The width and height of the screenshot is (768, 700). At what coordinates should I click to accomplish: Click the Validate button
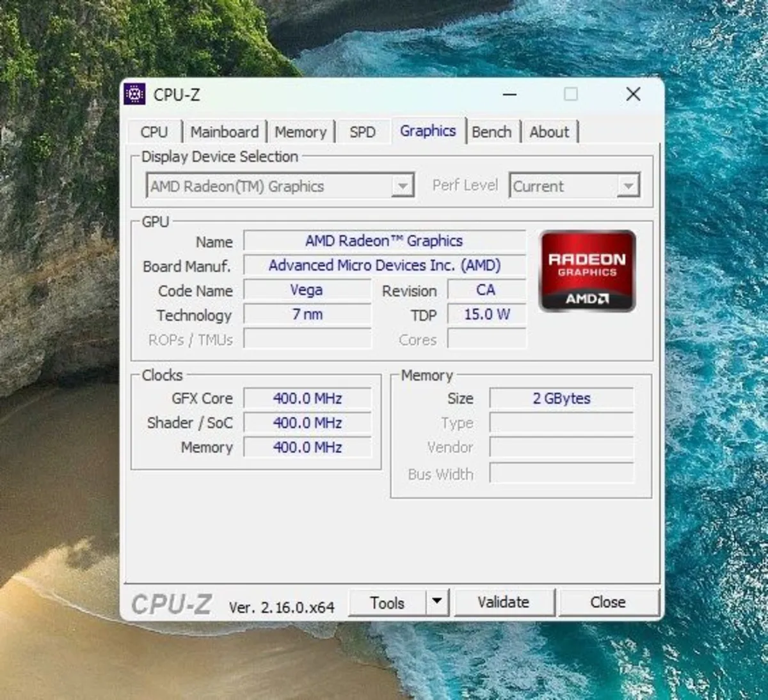click(x=503, y=602)
